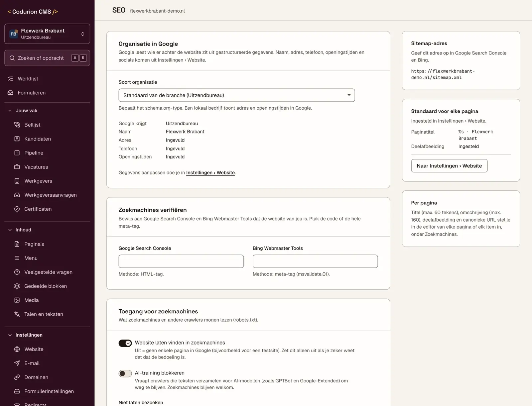Open Formulieren from its inbox icon

click(x=11, y=93)
